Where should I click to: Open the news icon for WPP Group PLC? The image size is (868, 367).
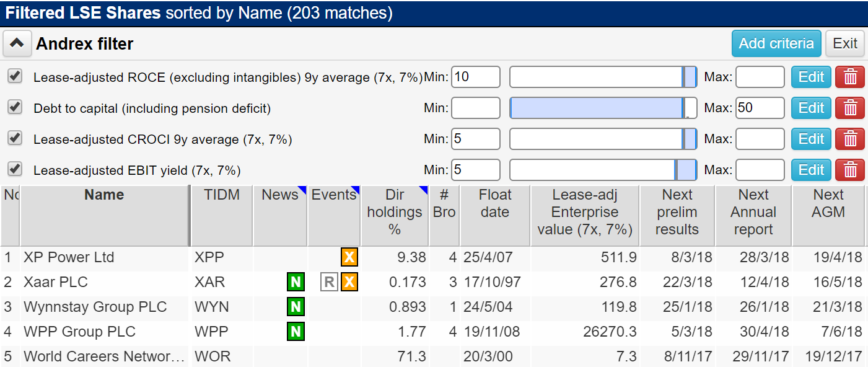296,332
